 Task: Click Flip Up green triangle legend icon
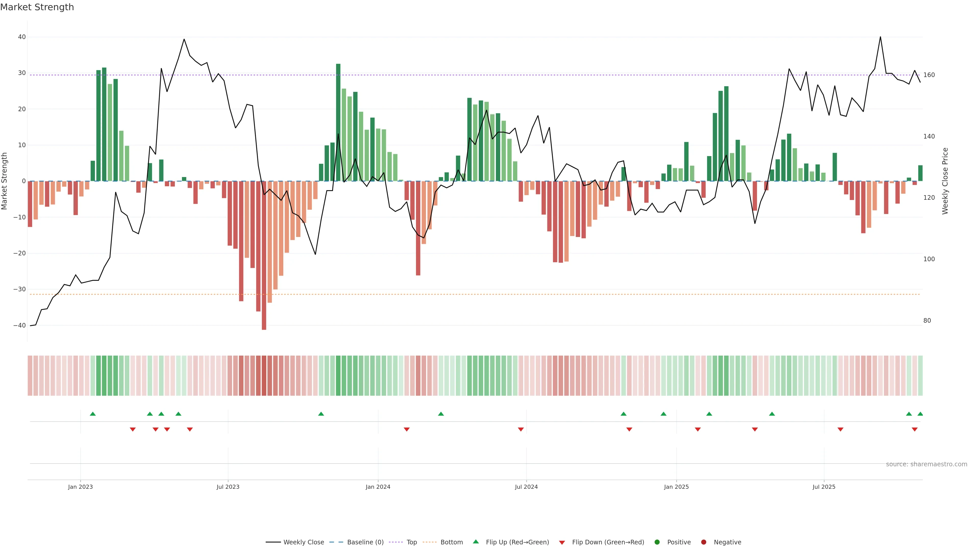tap(475, 542)
